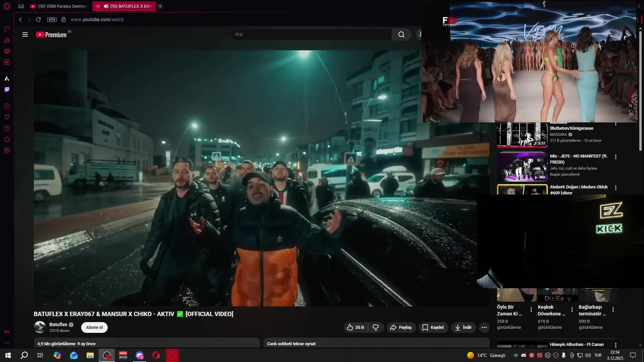Image resolution: width=644 pixels, height=362 pixels.
Task: Open Discord taskbar icon
Action: 139,355
